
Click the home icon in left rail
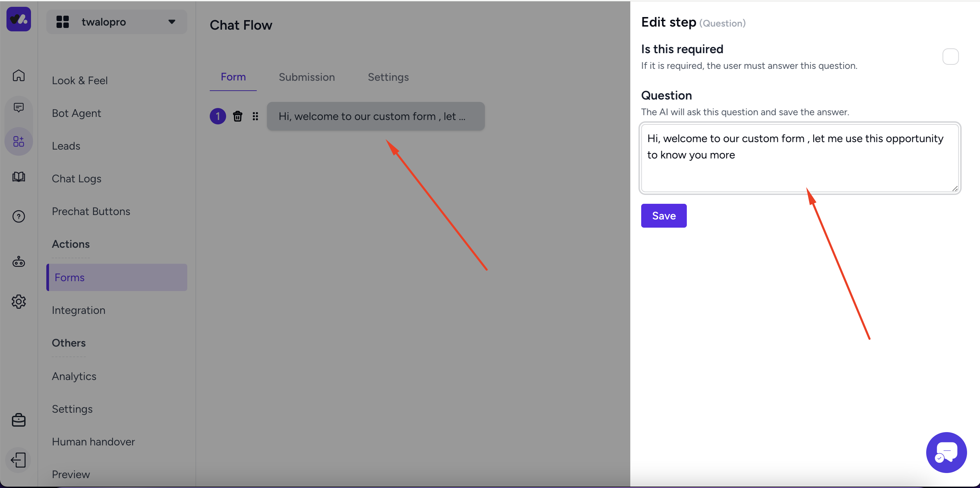[19, 75]
